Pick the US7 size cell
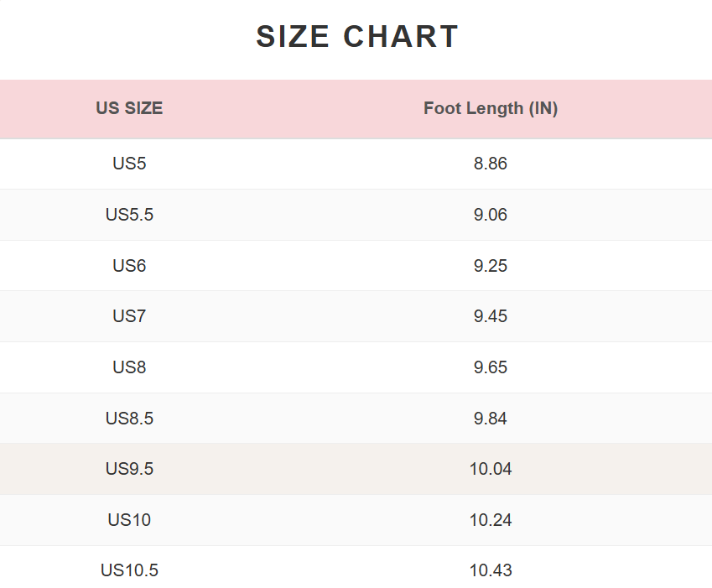This screenshot has width=712, height=588. pos(129,316)
